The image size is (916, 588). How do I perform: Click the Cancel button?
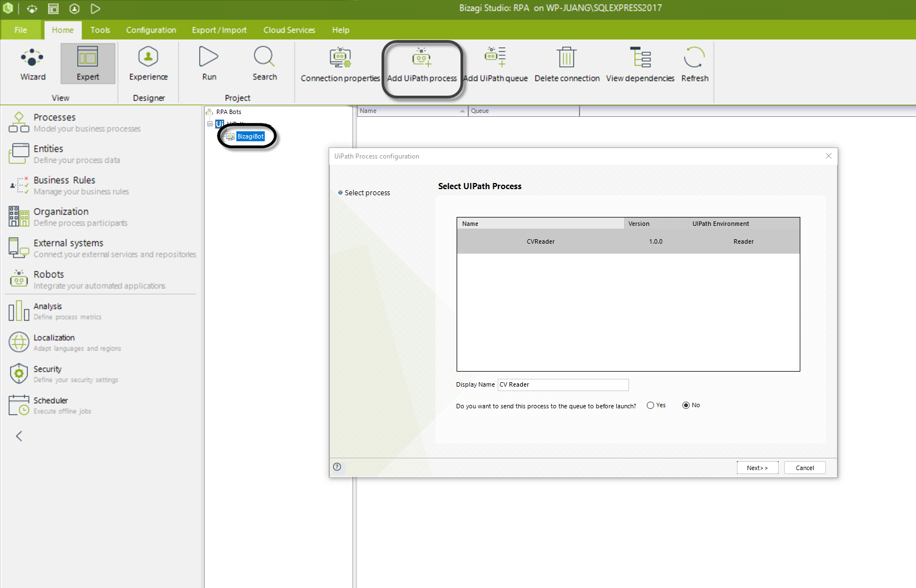coord(804,468)
